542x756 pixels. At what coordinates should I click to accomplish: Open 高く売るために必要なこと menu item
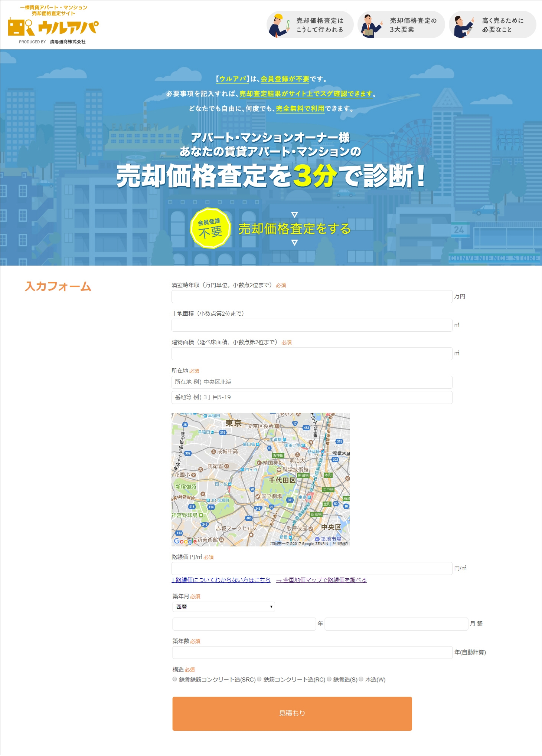pyautogui.click(x=493, y=25)
